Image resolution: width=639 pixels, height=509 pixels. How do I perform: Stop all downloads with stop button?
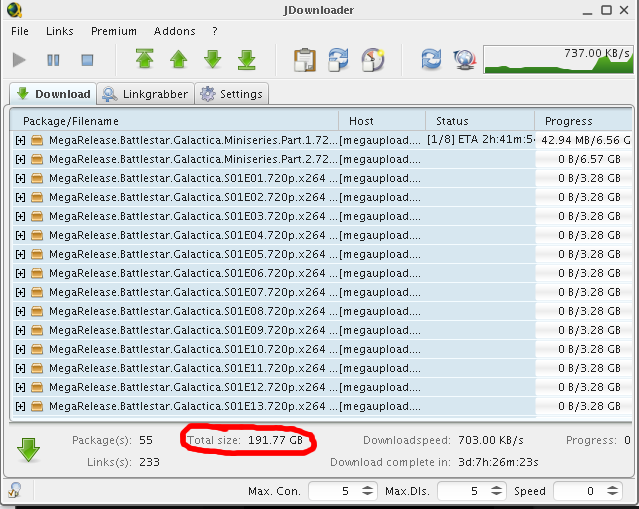coord(86,60)
